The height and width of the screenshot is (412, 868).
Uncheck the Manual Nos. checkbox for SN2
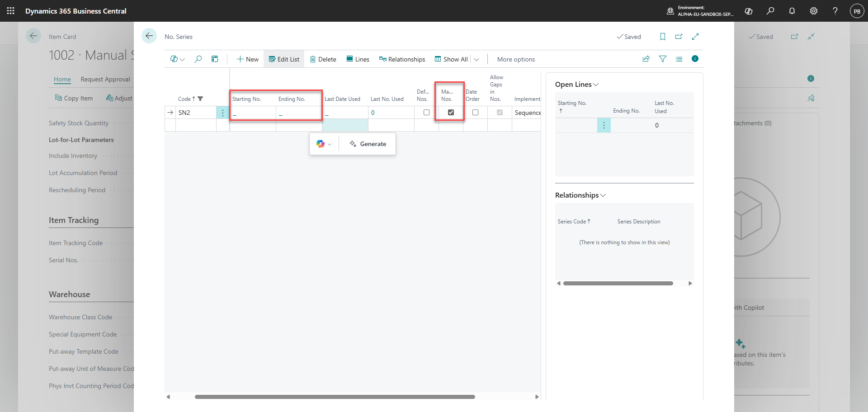[x=451, y=112]
